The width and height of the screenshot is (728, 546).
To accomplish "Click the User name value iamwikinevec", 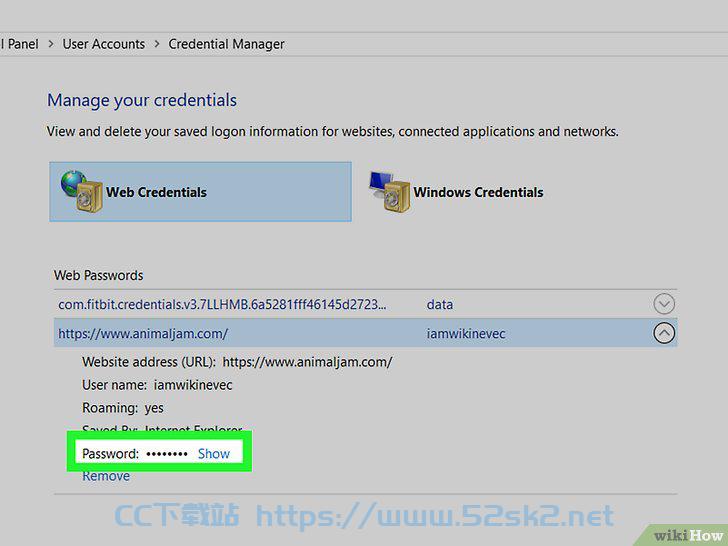I will tap(193, 385).
